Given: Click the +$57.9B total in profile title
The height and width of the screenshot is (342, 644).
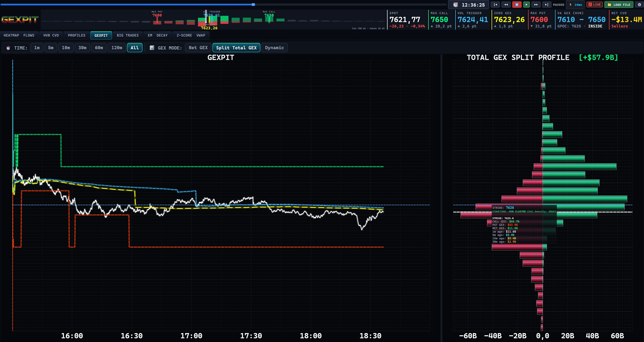Looking at the screenshot, I should click(598, 58).
